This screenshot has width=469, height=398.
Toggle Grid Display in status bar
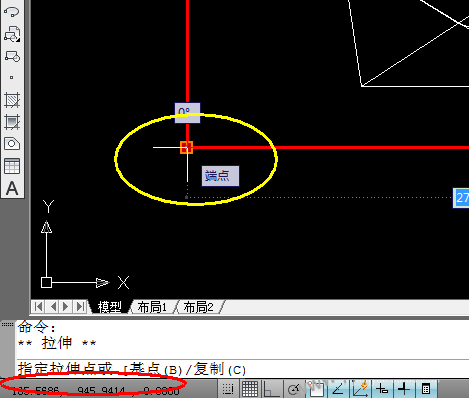[x=250, y=389]
